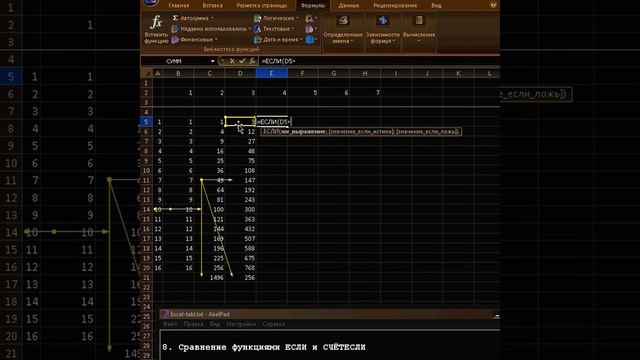Image resolution: width=640 pixels, height=360 pixels.
Task: Click значение_если_ложь argument in tooltip
Action: point(427,131)
